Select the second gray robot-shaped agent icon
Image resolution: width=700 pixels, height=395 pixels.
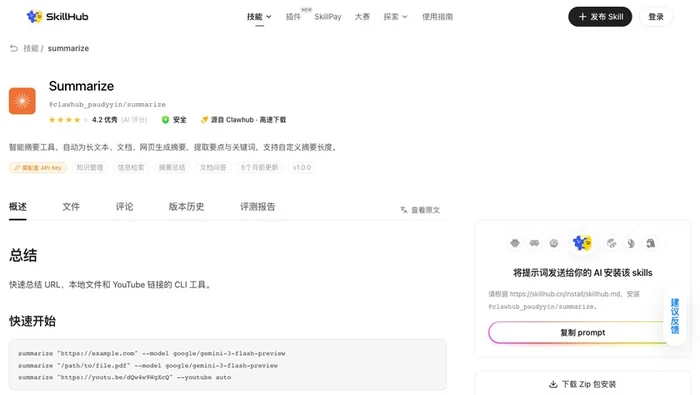(x=534, y=243)
